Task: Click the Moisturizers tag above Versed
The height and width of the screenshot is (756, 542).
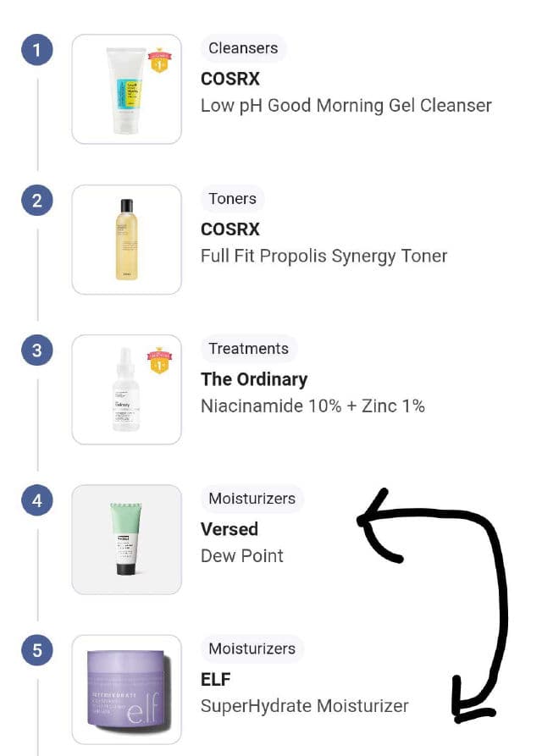Action: [252, 499]
